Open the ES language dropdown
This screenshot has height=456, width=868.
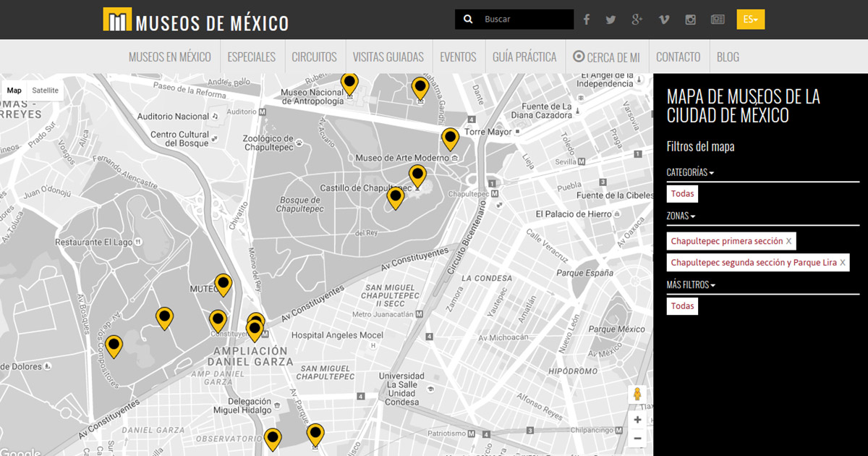(x=751, y=20)
